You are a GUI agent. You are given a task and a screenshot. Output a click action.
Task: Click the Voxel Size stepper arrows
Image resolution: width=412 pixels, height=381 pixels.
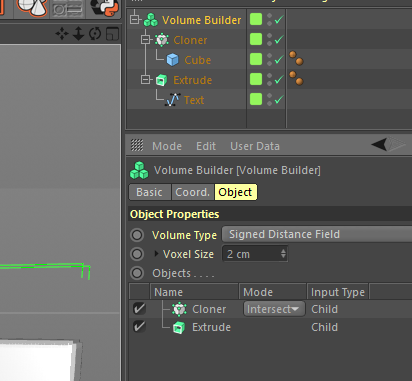(283, 254)
